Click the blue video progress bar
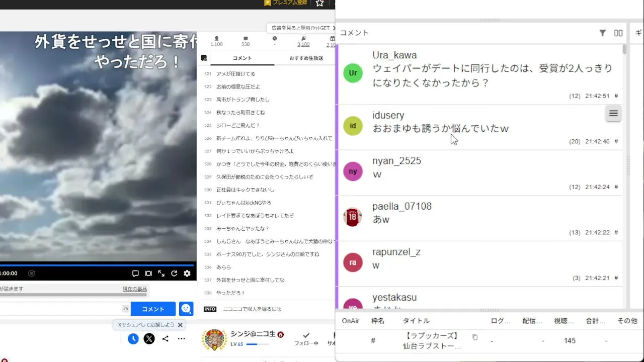Screen dimensions: 644x362 click(x=97, y=264)
